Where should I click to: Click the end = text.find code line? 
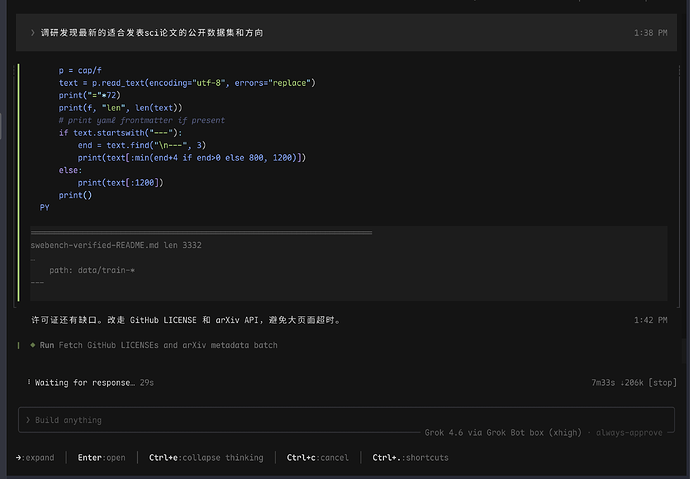coord(142,145)
